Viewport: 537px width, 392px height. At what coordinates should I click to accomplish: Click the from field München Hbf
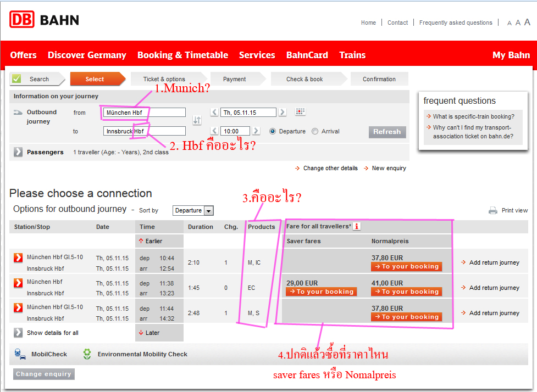pyautogui.click(x=144, y=112)
